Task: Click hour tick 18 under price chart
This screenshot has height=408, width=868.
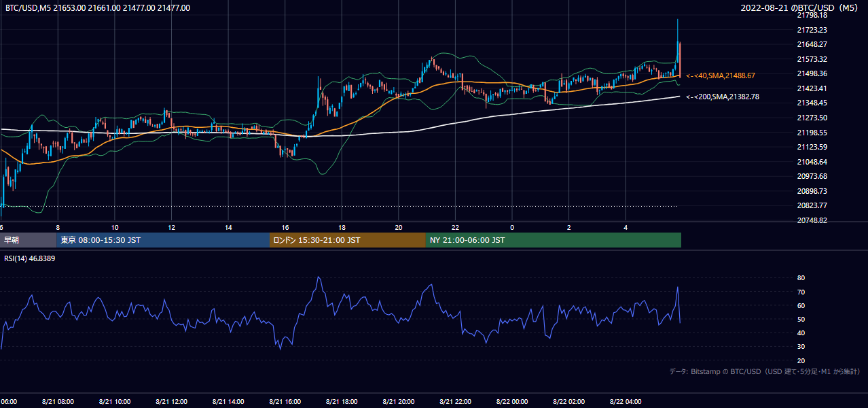Action: [x=342, y=227]
